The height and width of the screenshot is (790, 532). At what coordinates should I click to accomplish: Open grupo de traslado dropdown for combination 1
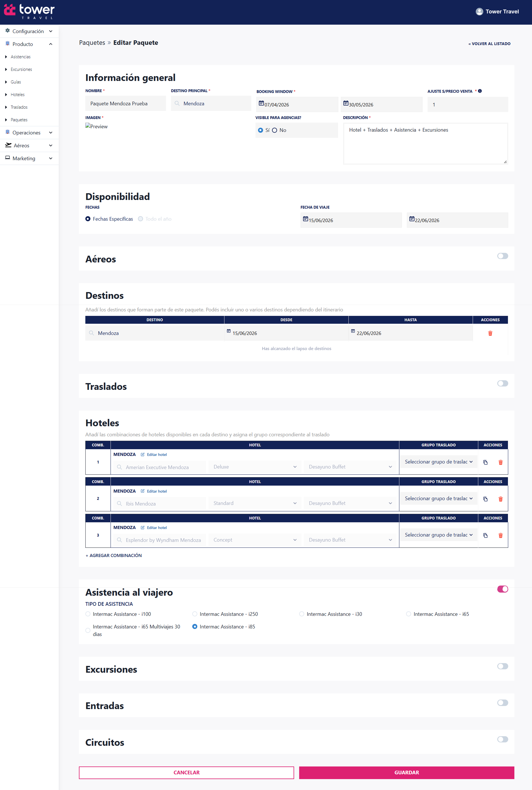point(438,462)
